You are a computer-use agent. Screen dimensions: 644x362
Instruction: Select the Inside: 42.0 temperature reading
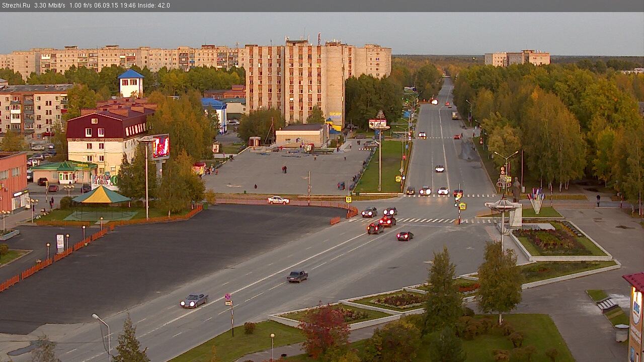pyautogui.click(x=153, y=6)
